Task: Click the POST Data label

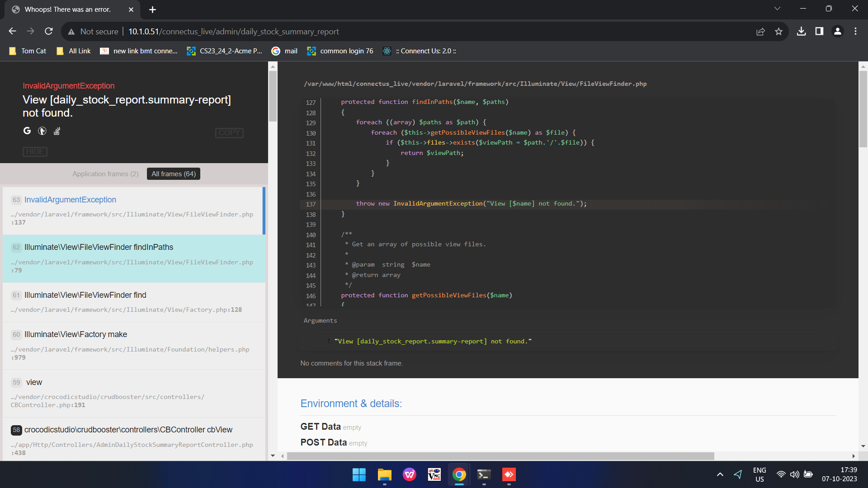Action: [324, 442]
